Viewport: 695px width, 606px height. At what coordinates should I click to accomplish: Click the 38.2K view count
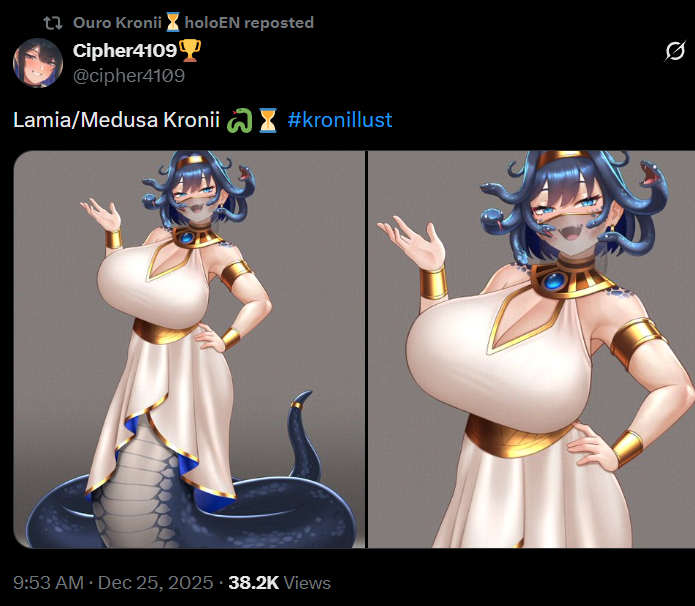254,583
